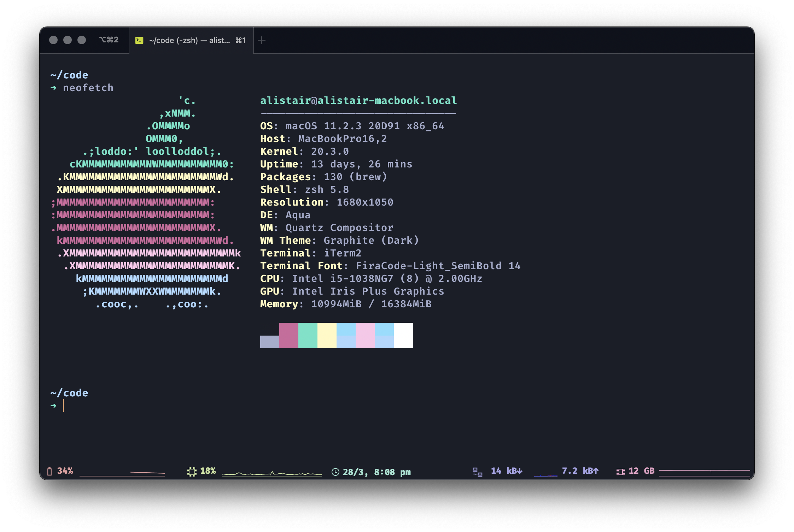Click the 14 kB download speed indicator
The width and height of the screenshot is (794, 532).
[x=506, y=471]
